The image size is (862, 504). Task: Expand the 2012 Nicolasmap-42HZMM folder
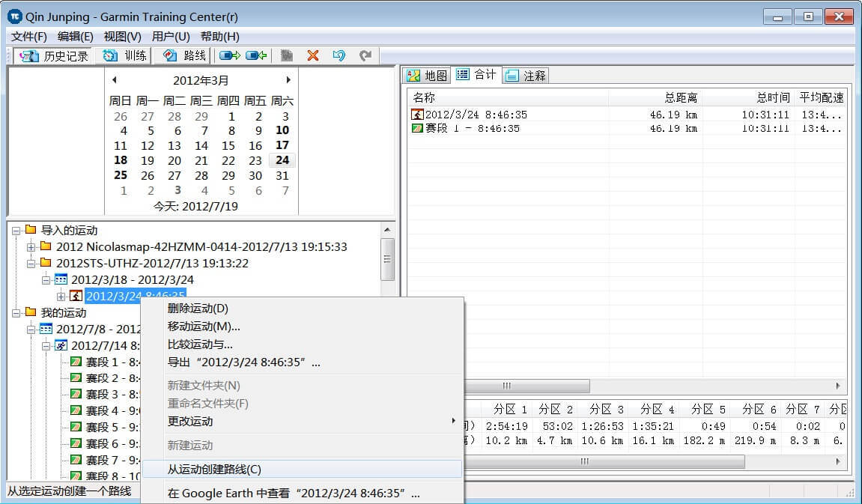click(x=31, y=247)
